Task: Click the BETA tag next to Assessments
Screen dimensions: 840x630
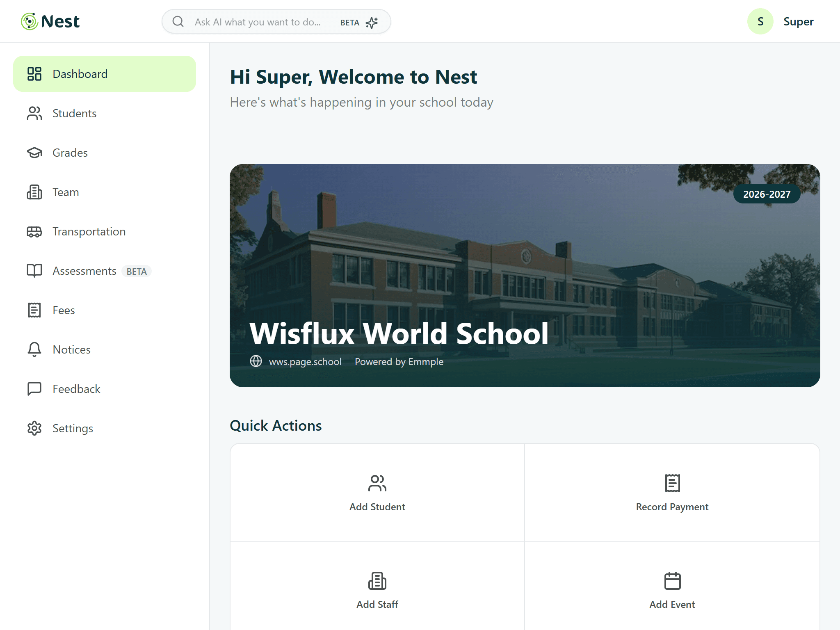Action: [x=137, y=272]
